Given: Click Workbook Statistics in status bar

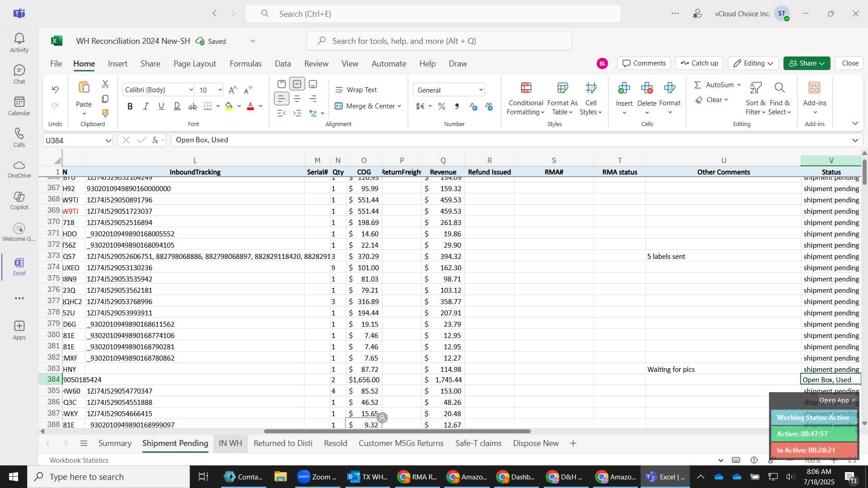Looking at the screenshot, I should [x=79, y=460].
